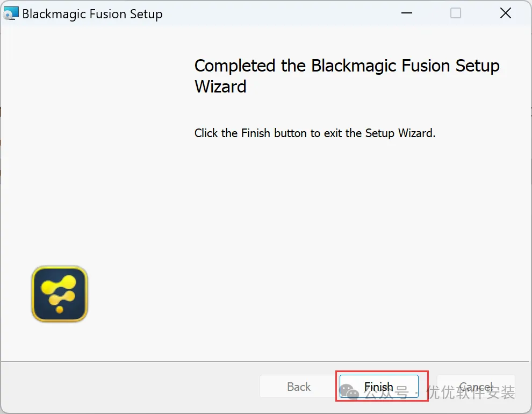Click the "公众号" watermark label
Viewport: 532px width, 414px height.
(386, 392)
